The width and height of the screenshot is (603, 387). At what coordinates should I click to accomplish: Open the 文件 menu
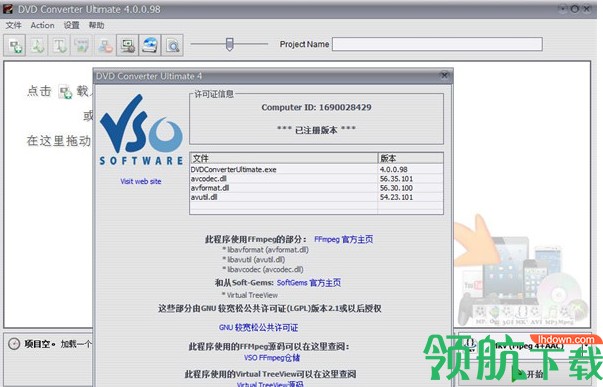[x=13, y=25]
